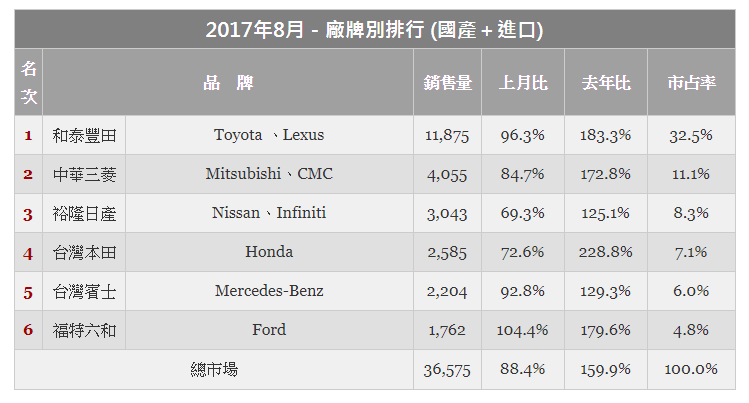Click the table title 2017年8月 廠牌別排行
This screenshot has height=403, width=749.
(x=374, y=30)
